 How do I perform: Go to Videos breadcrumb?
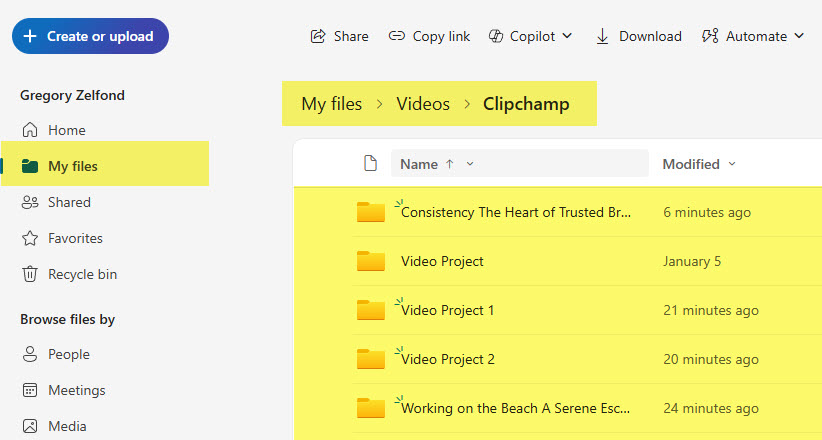point(423,104)
